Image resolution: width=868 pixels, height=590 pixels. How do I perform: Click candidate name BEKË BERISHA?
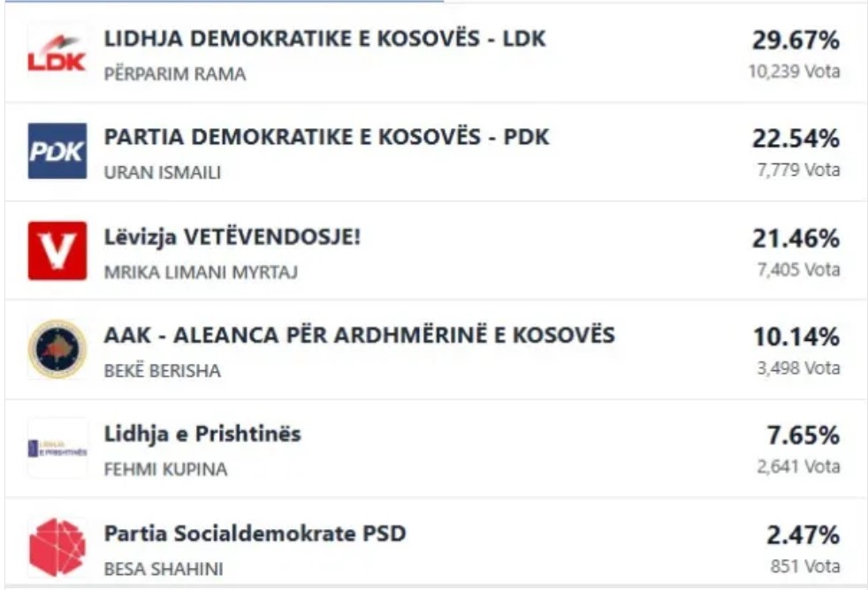162,371
